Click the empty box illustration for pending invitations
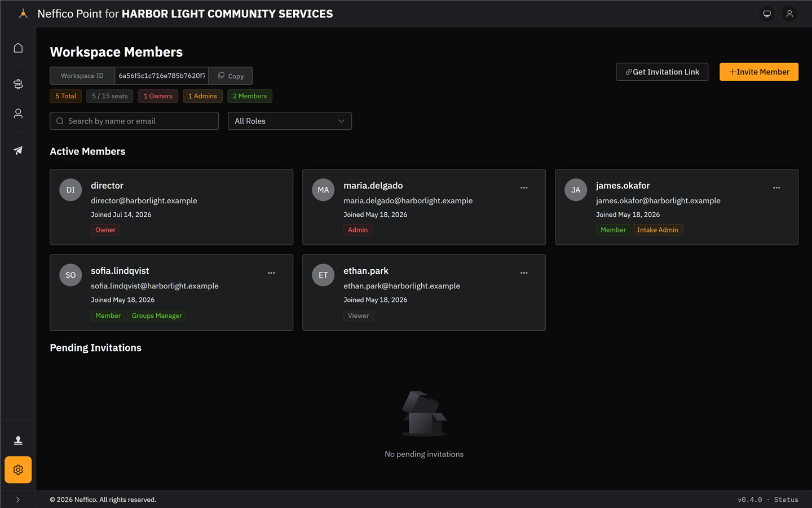This screenshot has width=812, height=508. coord(424,414)
